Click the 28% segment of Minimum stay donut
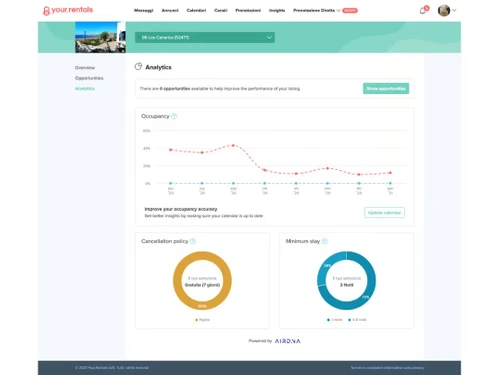 pyautogui.click(x=325, y=267)
